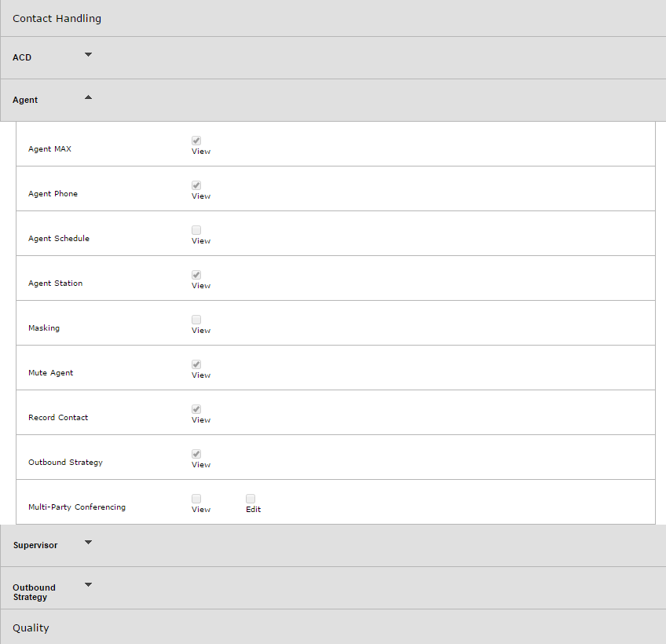666x644 pixels.
Task: Enable the Masking View checkbox
Action: [196, 320]
